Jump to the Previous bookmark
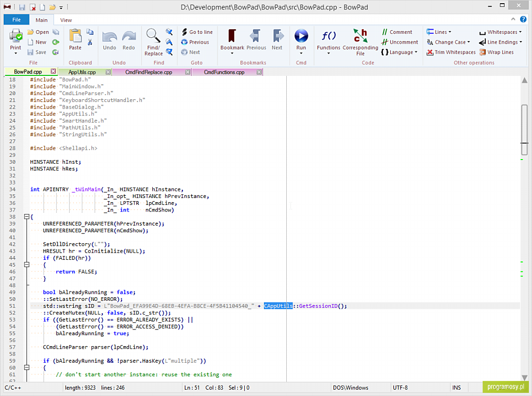This screenshot has height=396, width=532. pyautogui.click(x=256, y=39)
